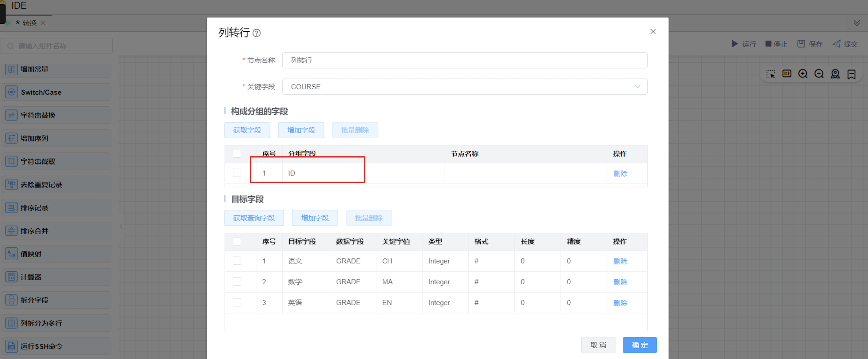This screenshot has width=868, height=359.
Task: Click the 提交 paper plane icon
Action: click(x=836, y=44)
